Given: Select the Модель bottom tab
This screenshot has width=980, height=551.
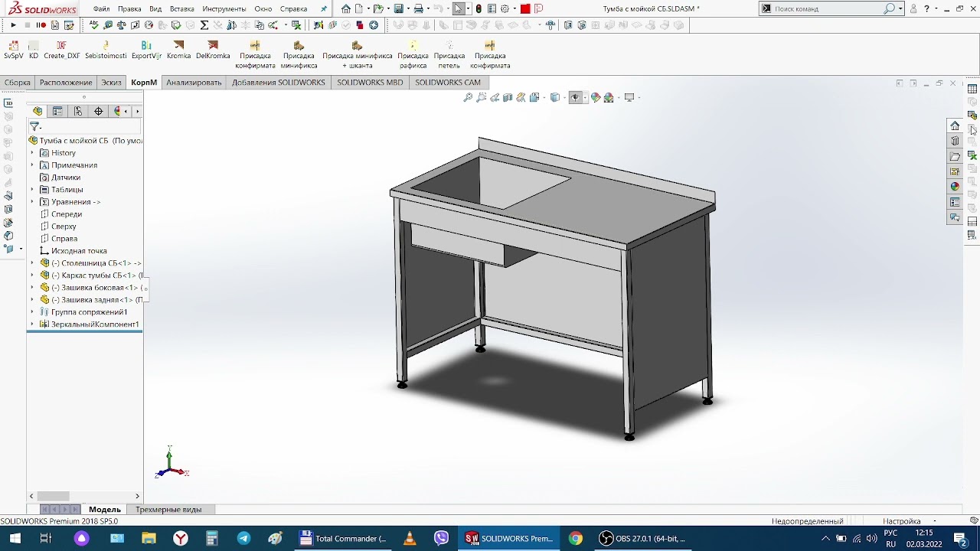Looking at the screenshot, I should [105, 510].
